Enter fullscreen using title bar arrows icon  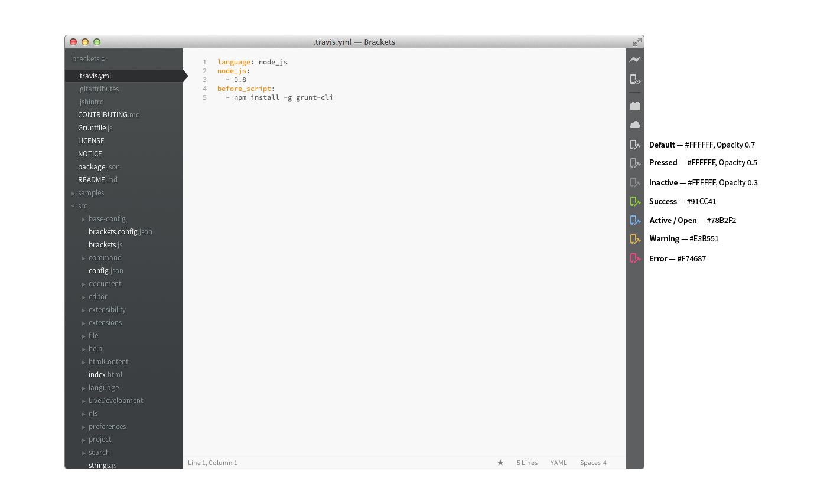[x=636, y=42]
